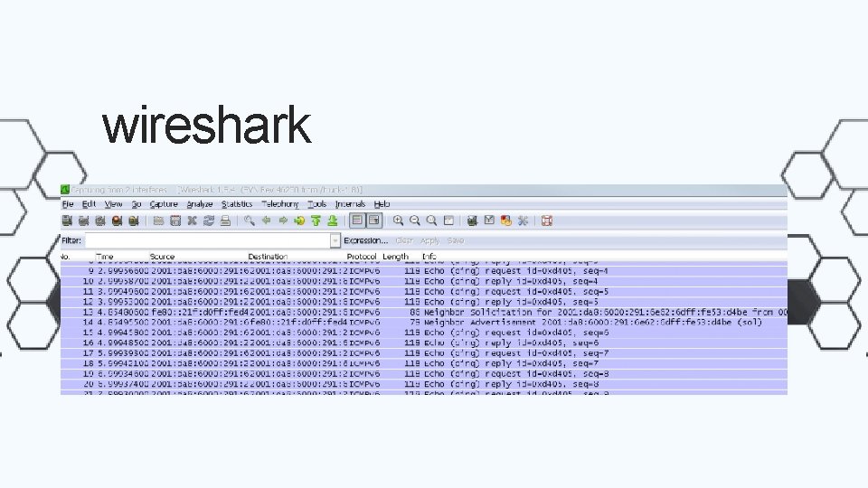The height and width of the screenshot is (488, 868).
Task: Sort by the Protocol column header
Action: [362, 257]
